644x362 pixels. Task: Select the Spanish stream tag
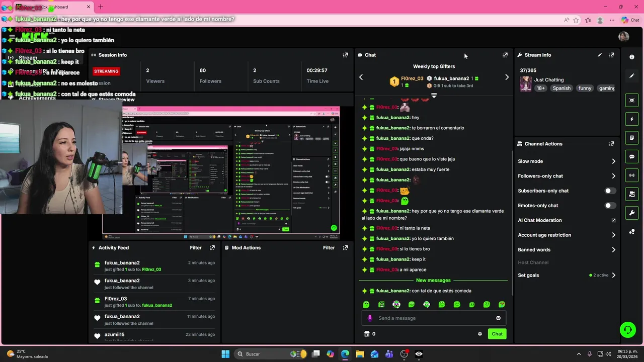[561, 88]
